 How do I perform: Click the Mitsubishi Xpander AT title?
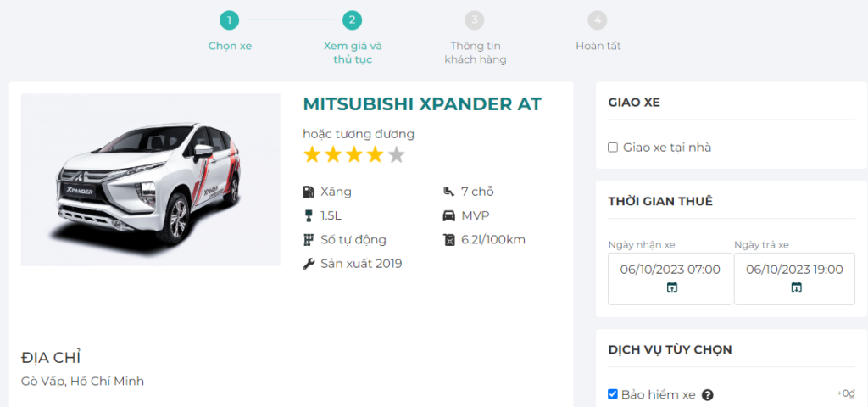[x=421, y=104]
